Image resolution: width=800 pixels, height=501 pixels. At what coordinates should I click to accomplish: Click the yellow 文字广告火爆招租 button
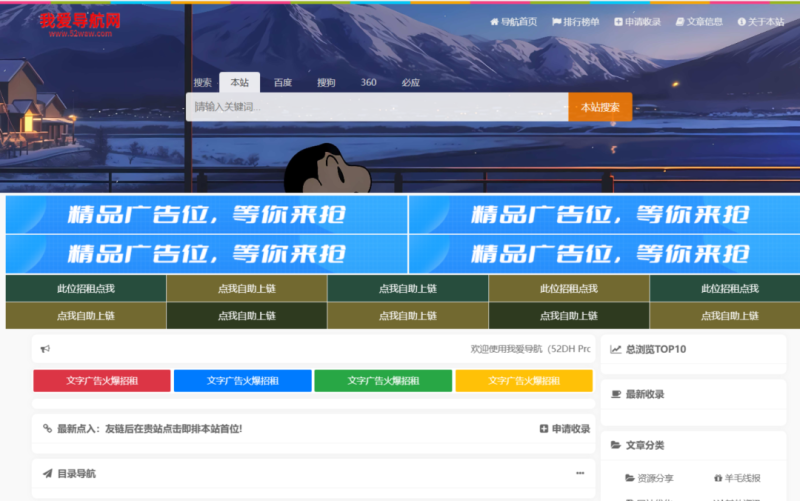(x=524, y=381)
